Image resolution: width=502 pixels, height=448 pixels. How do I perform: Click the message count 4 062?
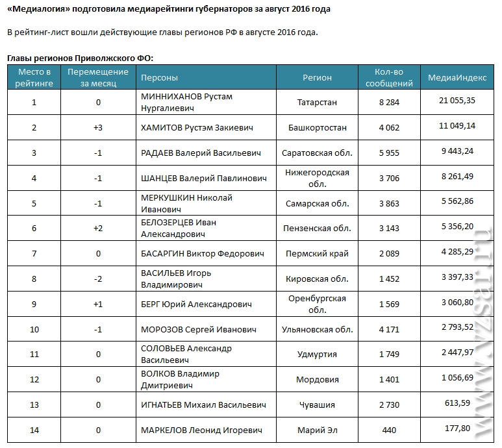(x=389, y=128)
